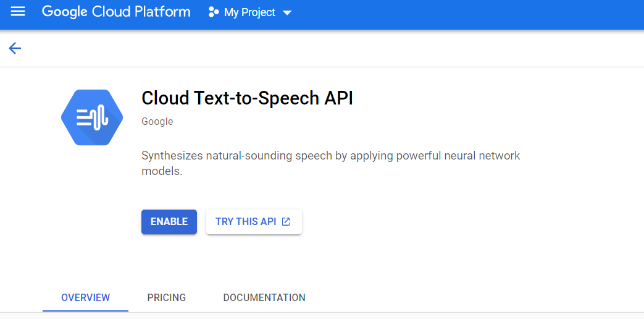Screen dimensions: 644x319
Task: Switch to the OVERVIEW tab
Action: coord(85,297)
